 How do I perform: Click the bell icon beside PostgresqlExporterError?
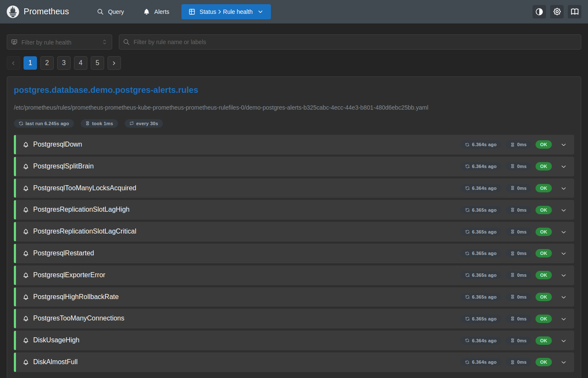[26, 275]
